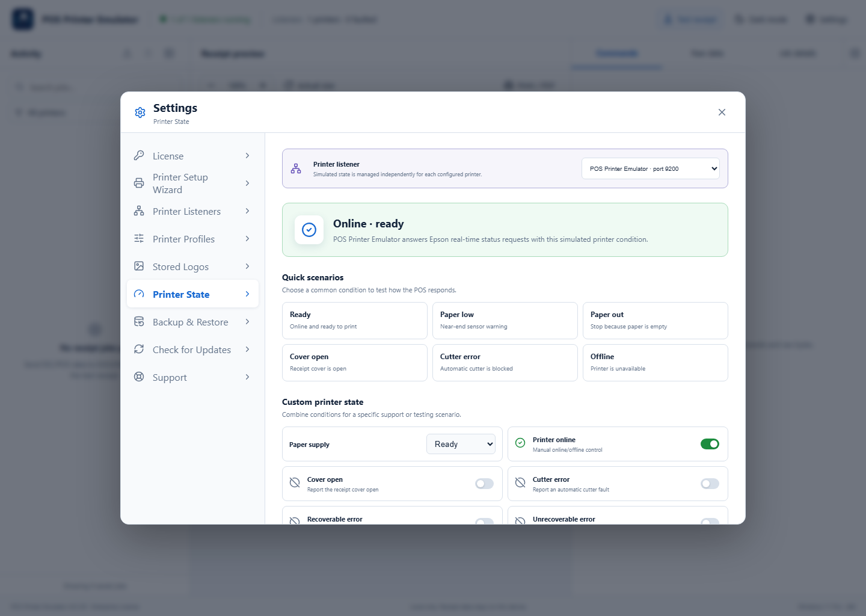
Task: Click the Quick scenarios heading
Action: tap(313, 277)
